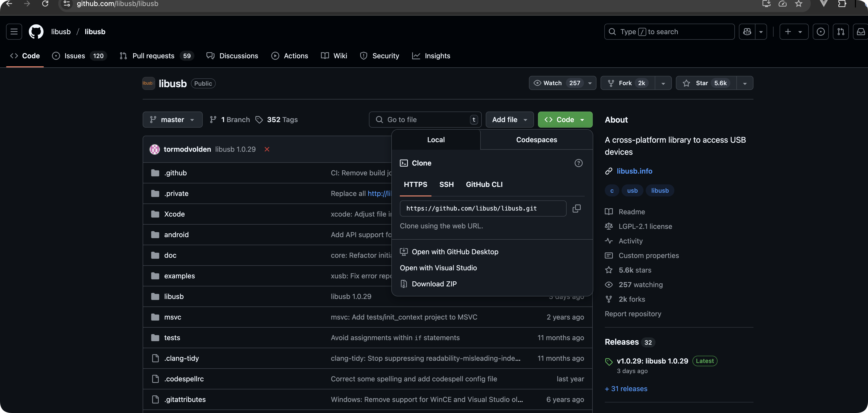Open Copilot chat icon in header
Viewport: 868px width, 413px height.
point(747,32)
